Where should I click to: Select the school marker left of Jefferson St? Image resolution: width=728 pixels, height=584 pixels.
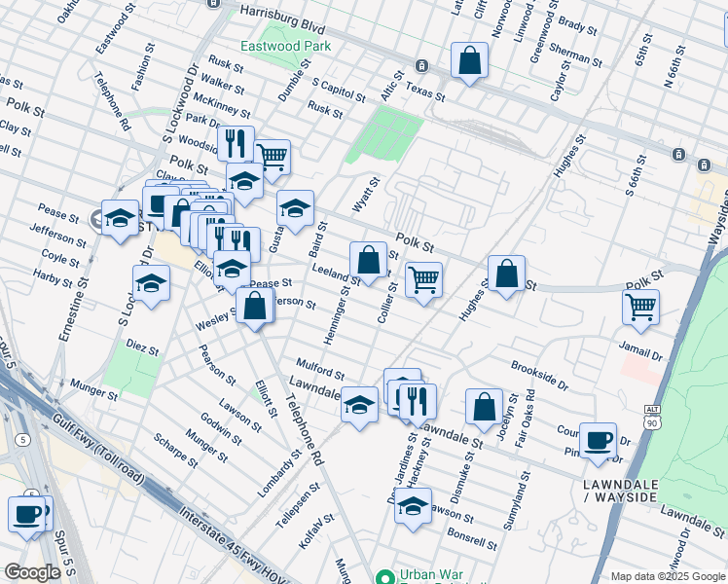[x=120, y=219]
